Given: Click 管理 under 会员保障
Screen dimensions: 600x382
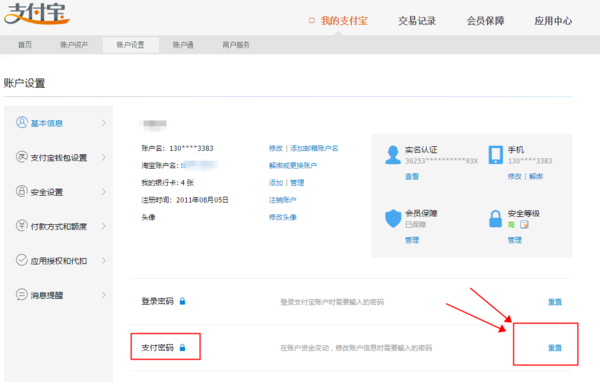Looking at the screenshot, I should coord(412,240).
